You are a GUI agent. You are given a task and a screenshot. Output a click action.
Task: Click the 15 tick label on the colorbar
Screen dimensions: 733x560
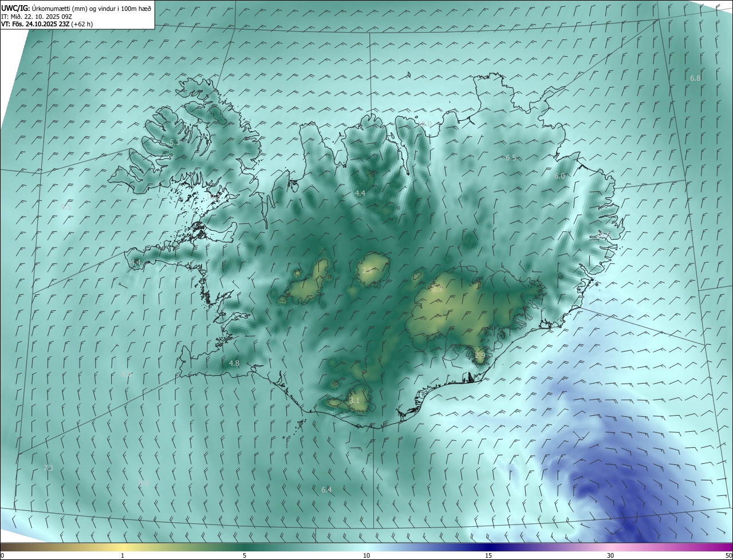488,556
